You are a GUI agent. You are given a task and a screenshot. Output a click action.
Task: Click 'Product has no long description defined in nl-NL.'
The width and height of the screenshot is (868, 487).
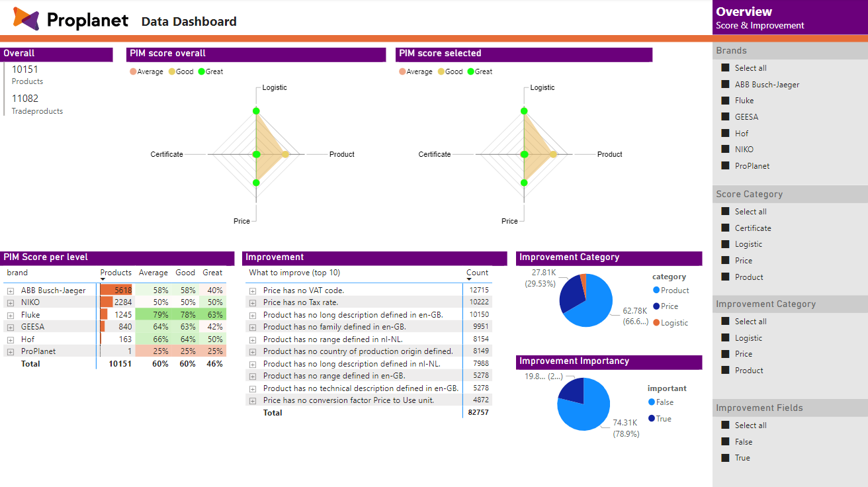pyautogui.click(x=352, y=364)
